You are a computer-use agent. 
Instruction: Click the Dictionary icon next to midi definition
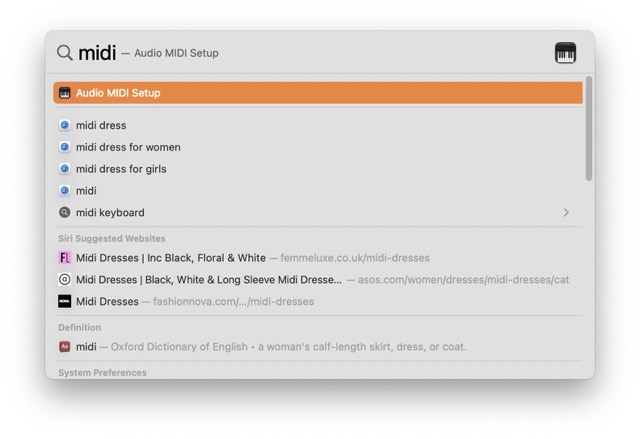point(65,347)
